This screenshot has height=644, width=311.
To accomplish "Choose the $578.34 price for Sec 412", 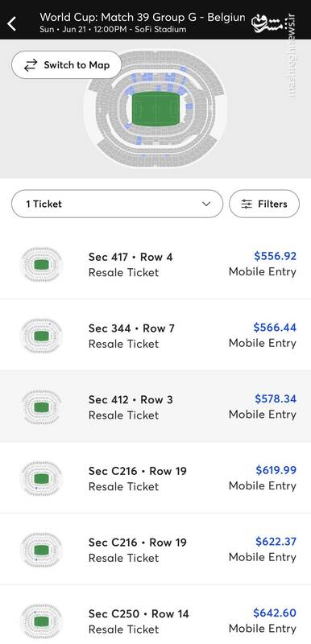I will [x=276, y=398].
